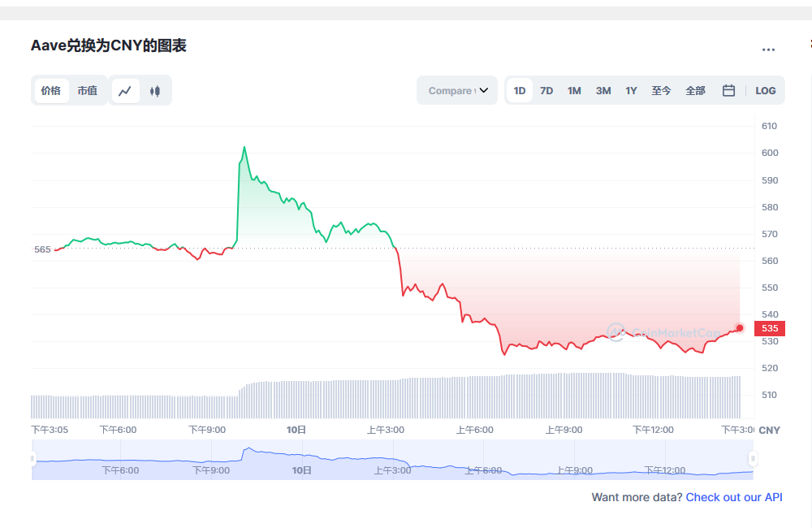This screenshot has height=528, width=812.
Task: Click the CNY currency label
Action: [x=769, y=431]
